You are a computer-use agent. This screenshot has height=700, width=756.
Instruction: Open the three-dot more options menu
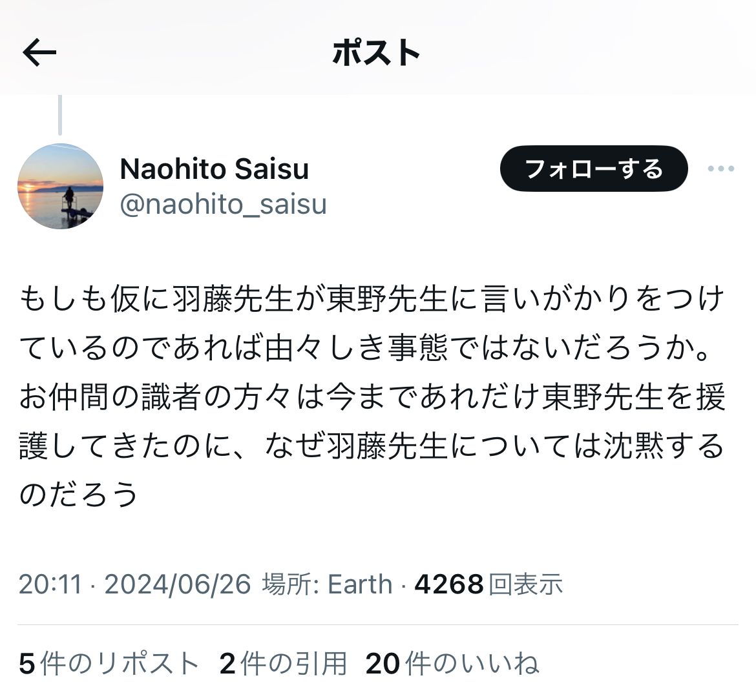tap(721, 169)
